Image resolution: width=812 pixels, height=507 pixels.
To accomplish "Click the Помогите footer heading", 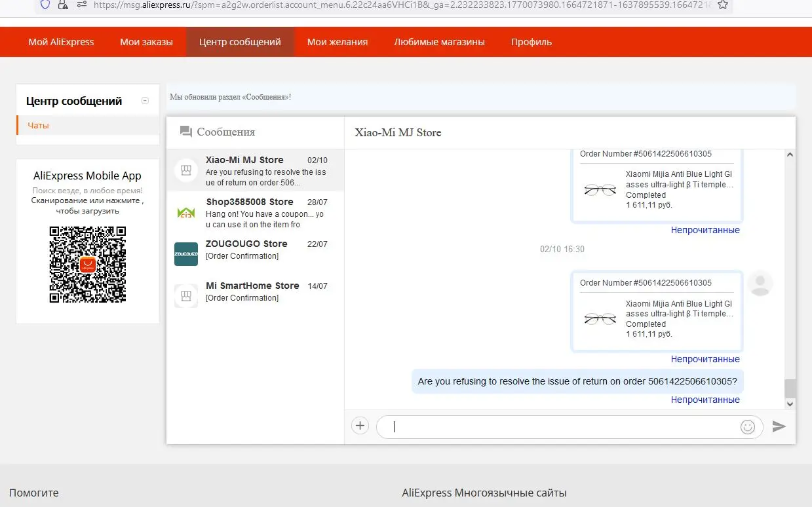I will point(34,493).
